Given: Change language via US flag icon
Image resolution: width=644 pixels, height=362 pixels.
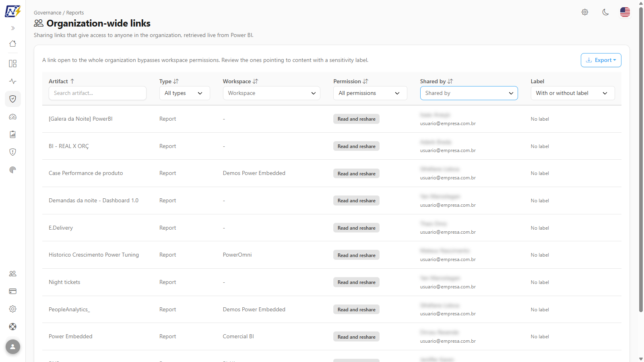Looking at the screenshot, I should [625, 12].
